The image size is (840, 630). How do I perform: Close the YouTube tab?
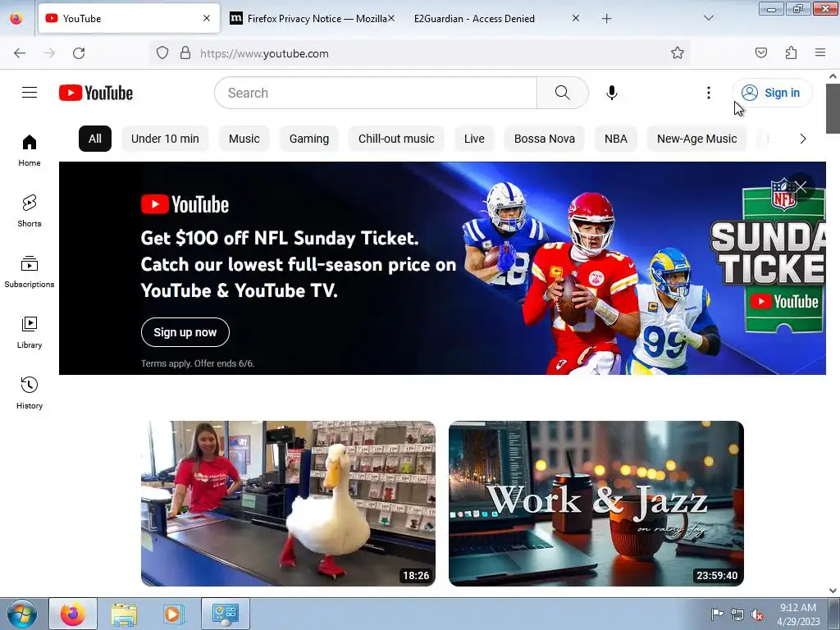[207, 18]
